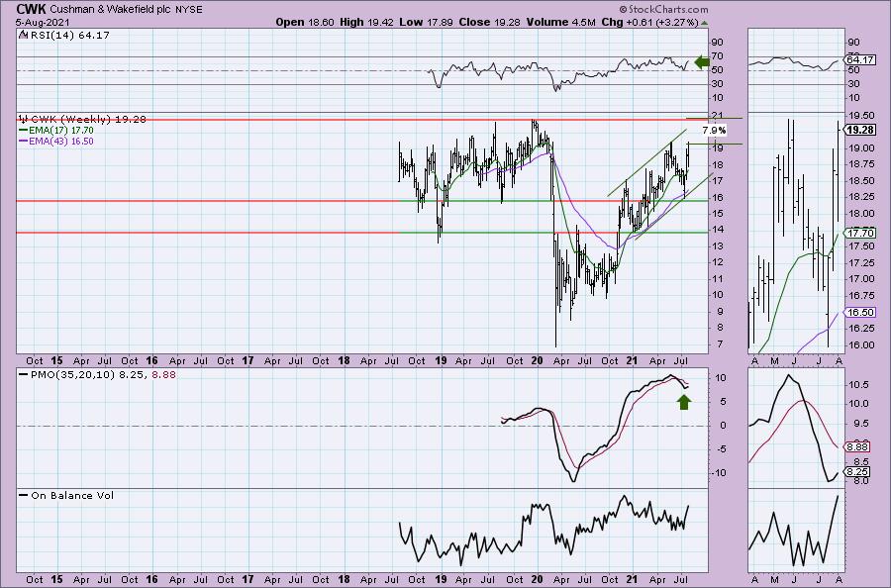Click the 10.5 label on the zoom PMO axis

858,385
